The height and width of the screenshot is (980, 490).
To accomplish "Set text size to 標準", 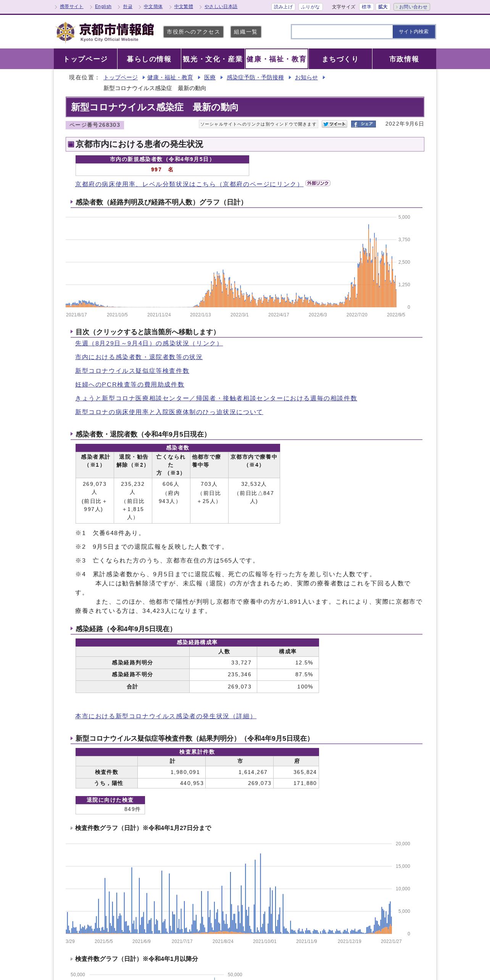I will [366, 7].
